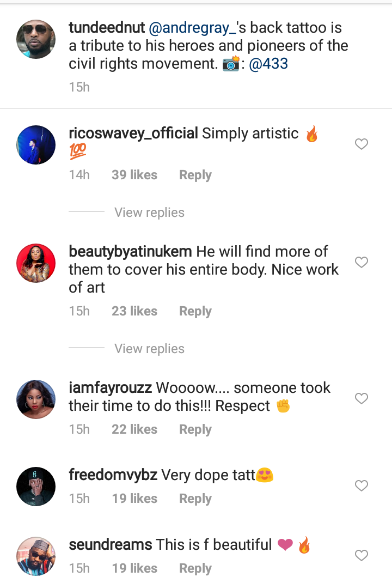Show who liked ricoswavey_official's comment (39 likes)
Viewport: 392px width, 583px height.
coord(134,175)
